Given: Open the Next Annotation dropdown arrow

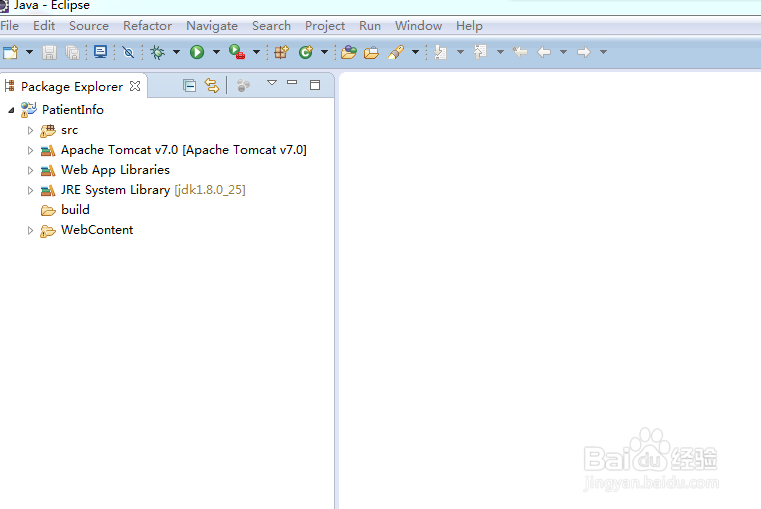Looking at the screenshot, I should coord(460,52).
